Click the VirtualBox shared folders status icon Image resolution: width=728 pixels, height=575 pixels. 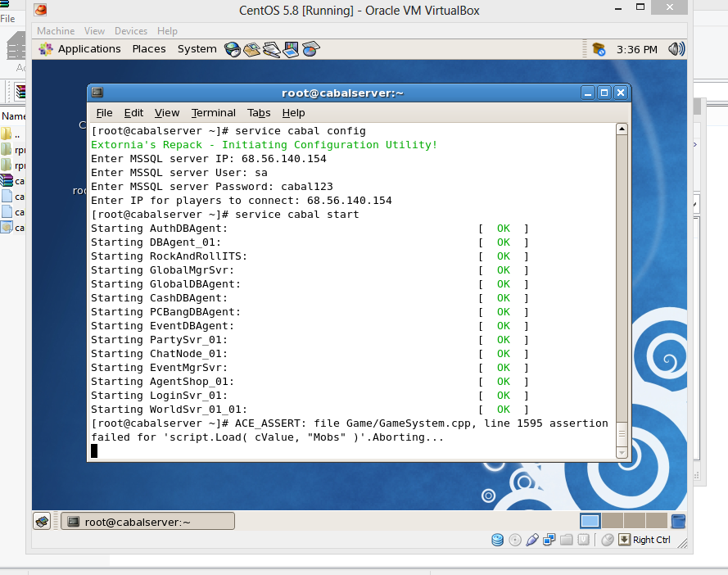567,540
